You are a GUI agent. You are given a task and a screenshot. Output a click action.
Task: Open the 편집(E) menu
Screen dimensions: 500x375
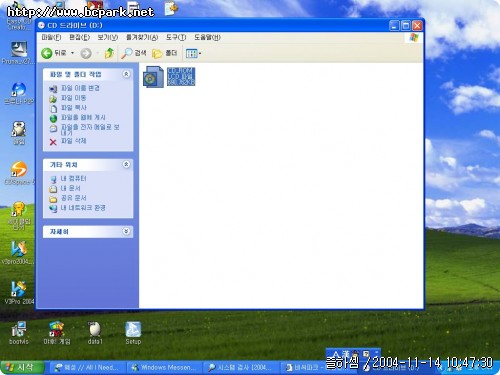pyautogui.click(x=79, y=37)
